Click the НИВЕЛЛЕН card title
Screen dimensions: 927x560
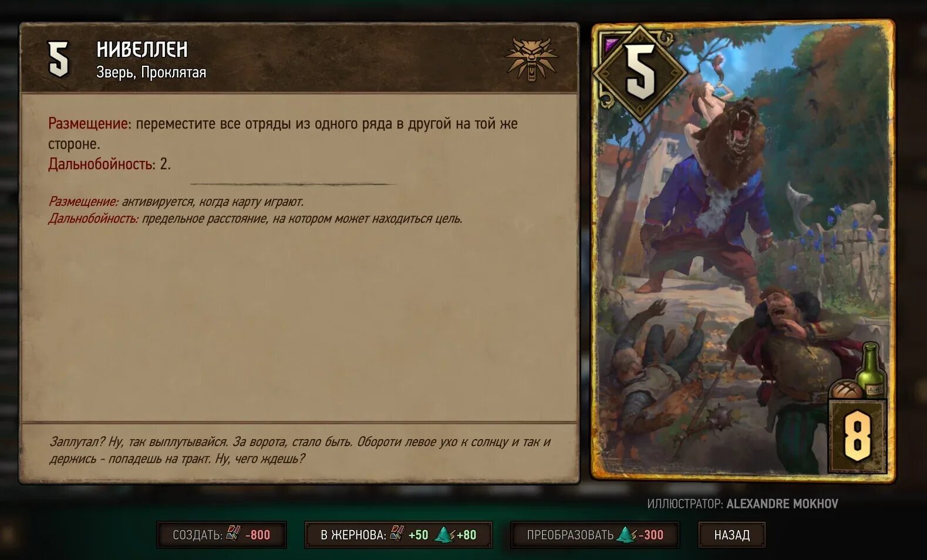[x=142, y=49]
